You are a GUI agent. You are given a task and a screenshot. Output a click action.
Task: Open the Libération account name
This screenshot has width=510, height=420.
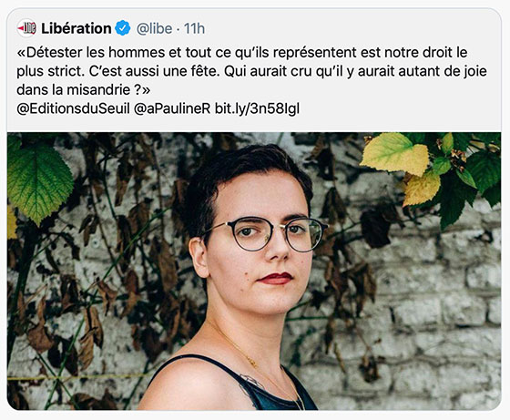coord(76,28)
